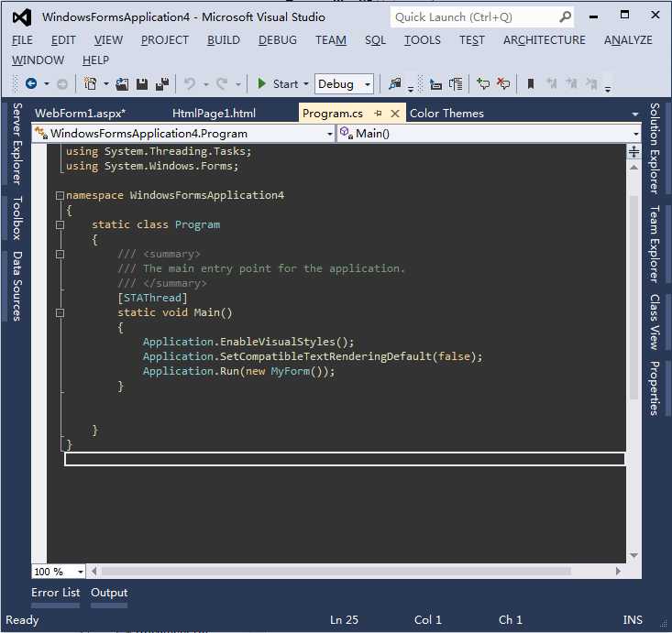The image size is (672, 633).
Task: Click the increase indent toolbar icon
Action: point(456,84)
